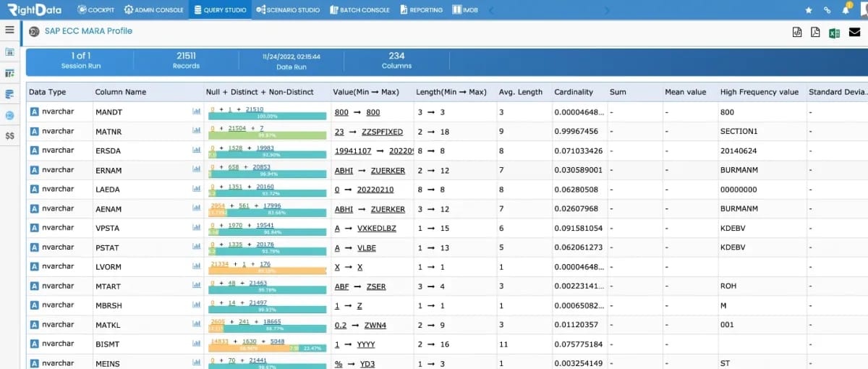Click the '1 of 1' Session Run tile

click(80, 60)
